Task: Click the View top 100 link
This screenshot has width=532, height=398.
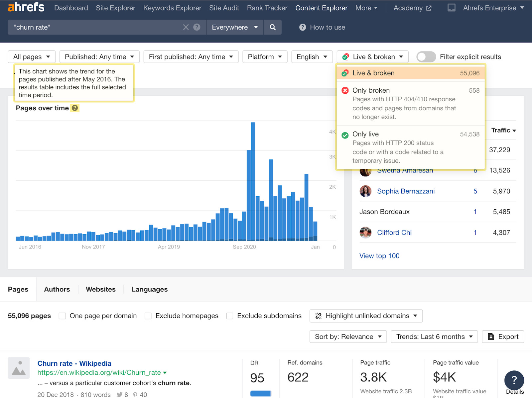Action: (379, 256)
